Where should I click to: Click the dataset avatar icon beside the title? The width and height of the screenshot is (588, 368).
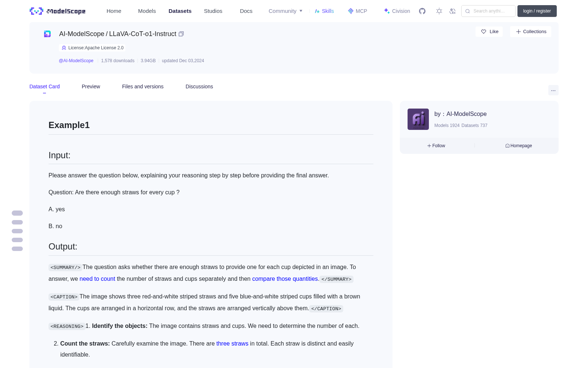pos(47,34)
